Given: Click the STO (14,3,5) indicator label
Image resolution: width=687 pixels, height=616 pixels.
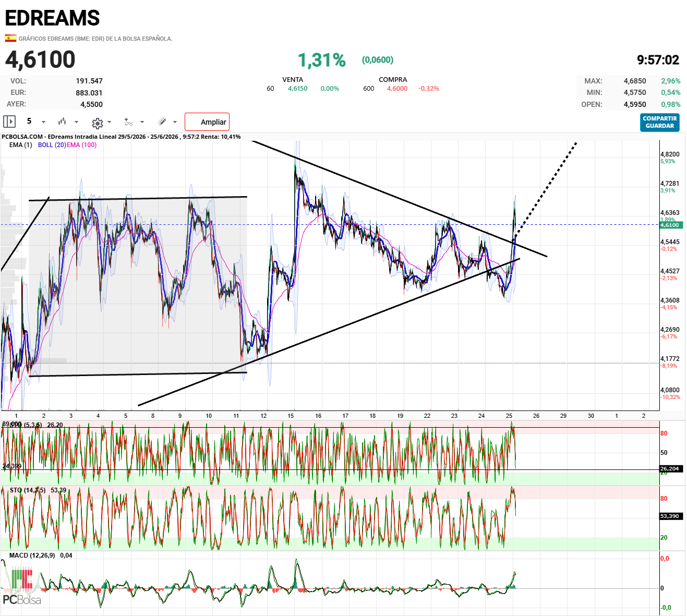Looking at the screenshot, I should 28,490.
